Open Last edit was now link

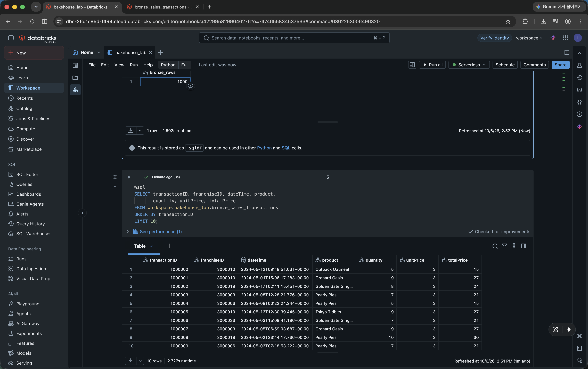(x=217, y=65)
